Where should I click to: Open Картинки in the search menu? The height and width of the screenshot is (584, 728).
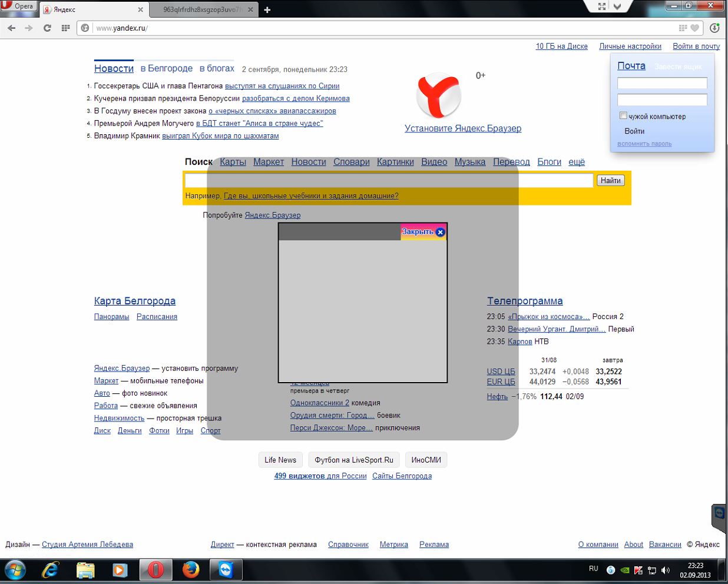395,162
